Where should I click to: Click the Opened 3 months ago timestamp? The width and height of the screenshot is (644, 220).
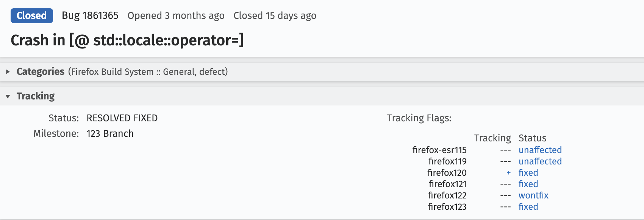176,15
